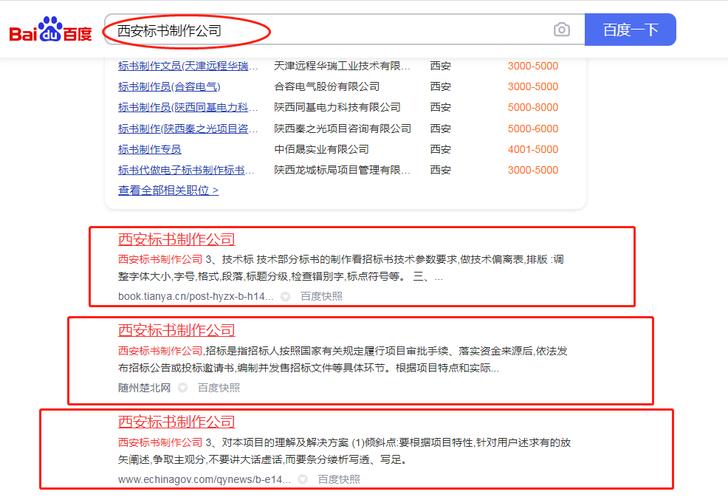728x500 pixels.
Task: Open result title above 随州楚北网 source
Action: (x=176, y=330)
